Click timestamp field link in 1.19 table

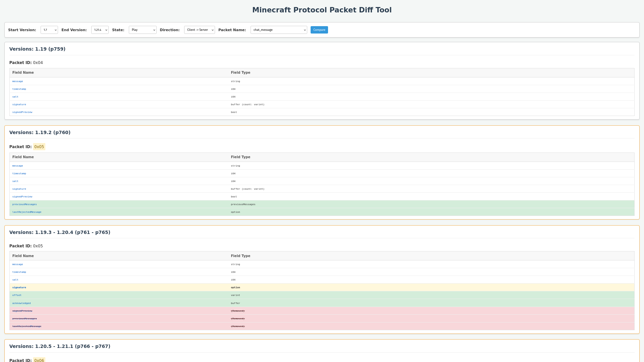[19, 89]
